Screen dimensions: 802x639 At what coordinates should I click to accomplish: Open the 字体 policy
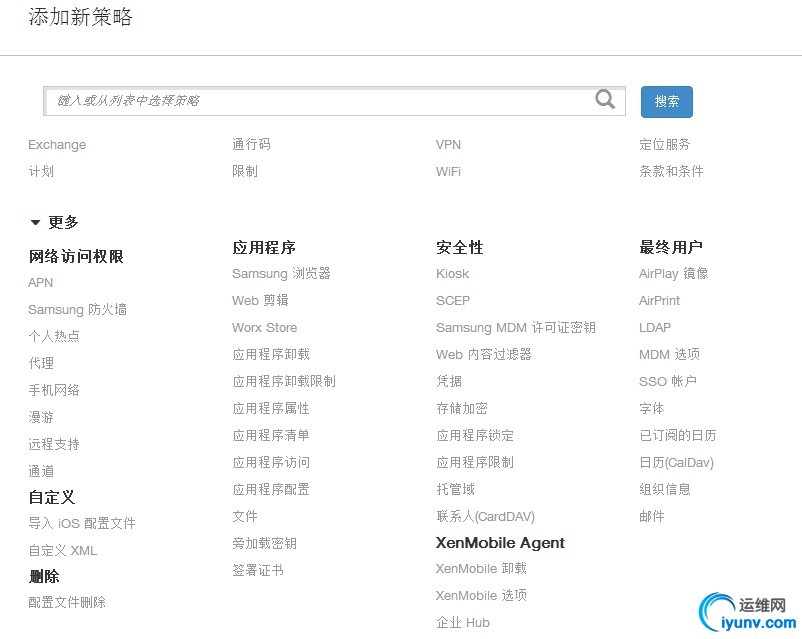tap(652, 408)
